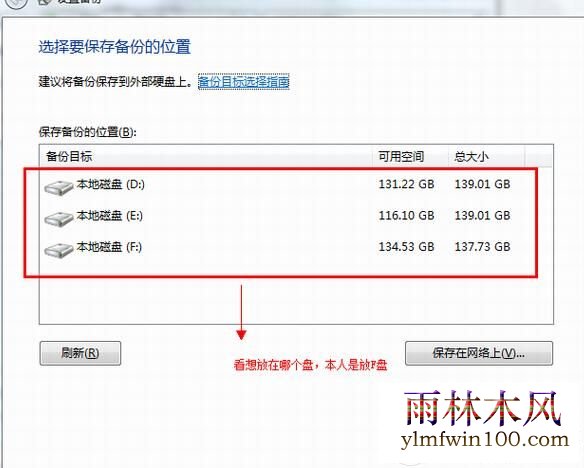Viewport: 584px width, 468px height.
Task: Click the 134.53 GB free space value for F:
Action: (406, 247)
